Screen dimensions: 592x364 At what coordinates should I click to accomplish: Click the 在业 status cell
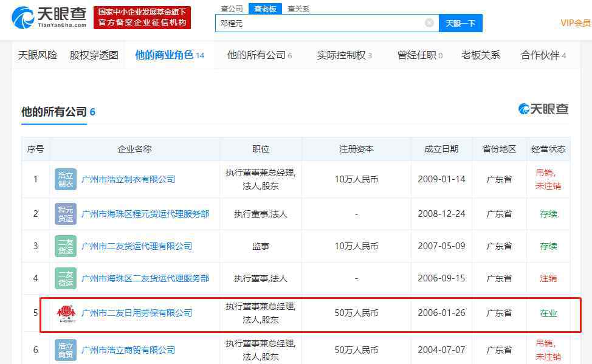548,313
